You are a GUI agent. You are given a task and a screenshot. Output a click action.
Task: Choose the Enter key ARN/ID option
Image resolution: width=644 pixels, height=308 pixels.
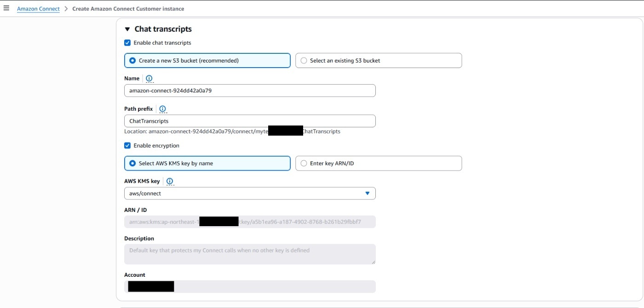379,163
